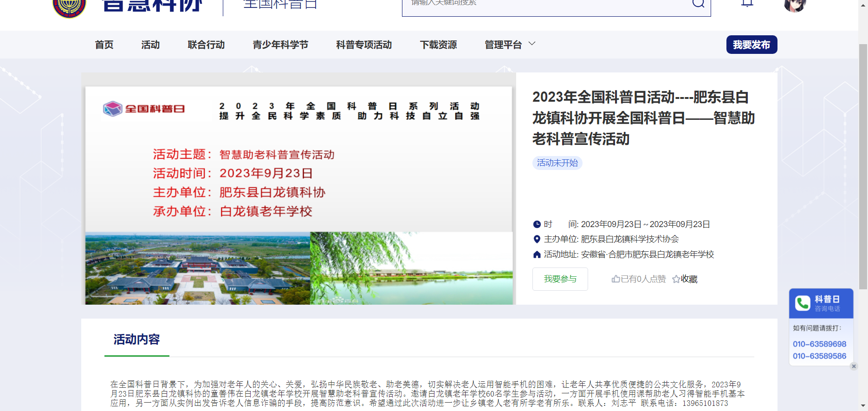Click the 我要参与 button
Viewport: 868px width, 411px height.
560,279
